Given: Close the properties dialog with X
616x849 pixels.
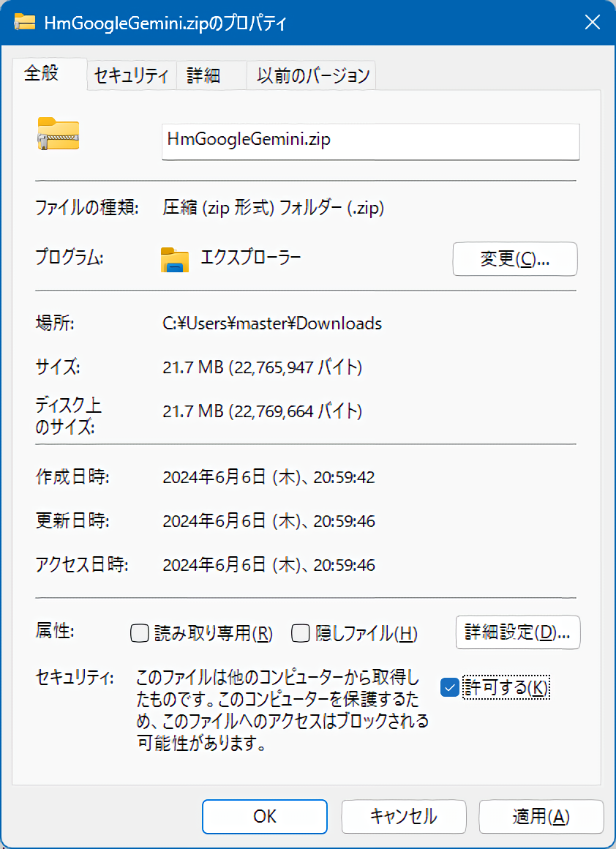Looking at the screenshot, I should click(592, 23).
